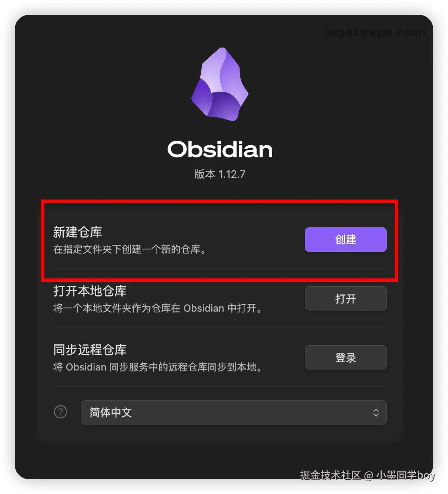
Task: Click the purple 创建 button
Action: coord(345,240)
